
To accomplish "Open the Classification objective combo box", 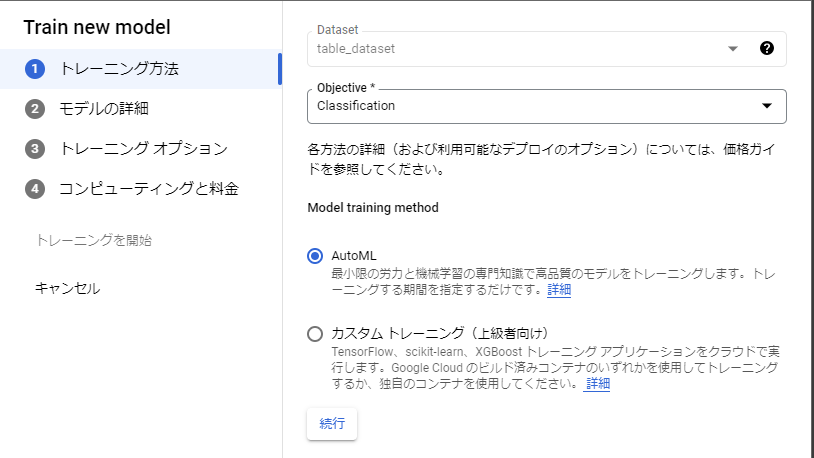I will point(530,106).
